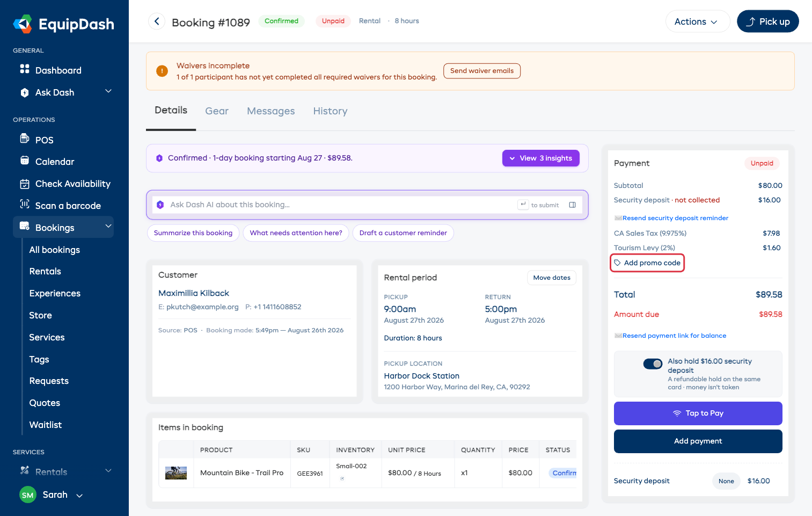Click the Pick up button
The image size is (812, 516).
767,21
